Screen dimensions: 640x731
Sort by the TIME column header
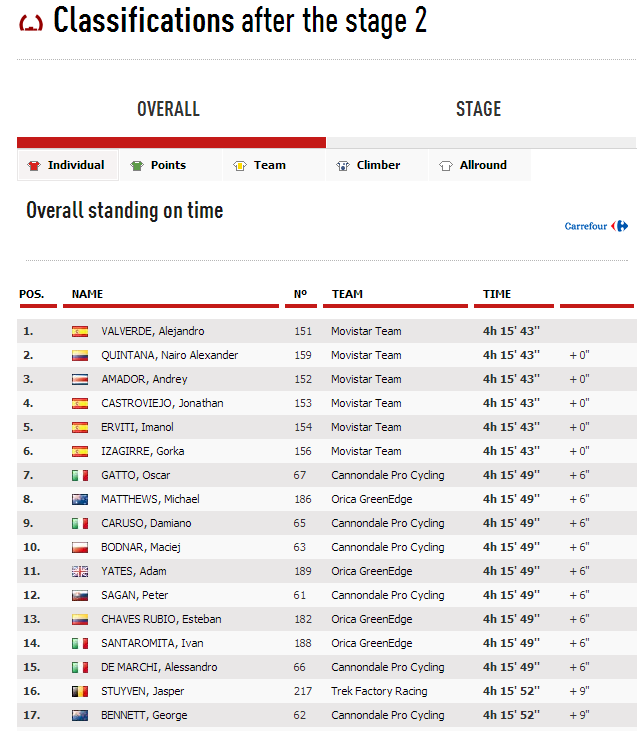(497, 294)
